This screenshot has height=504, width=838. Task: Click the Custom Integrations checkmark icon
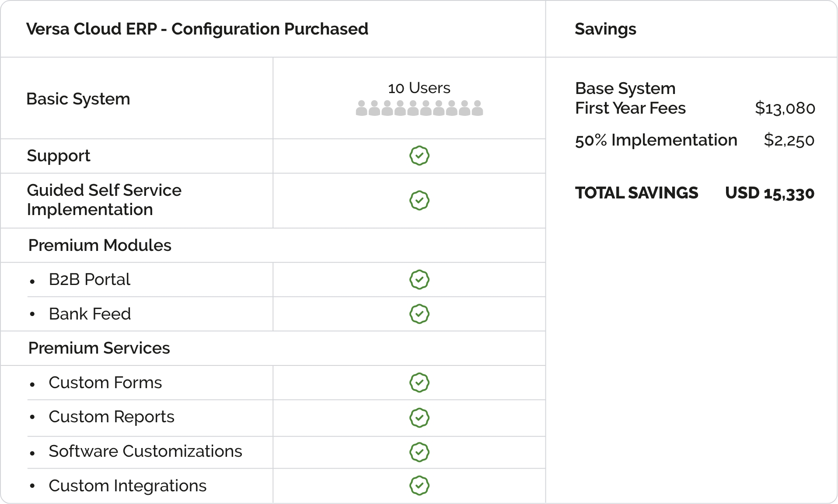click(419, 486)
